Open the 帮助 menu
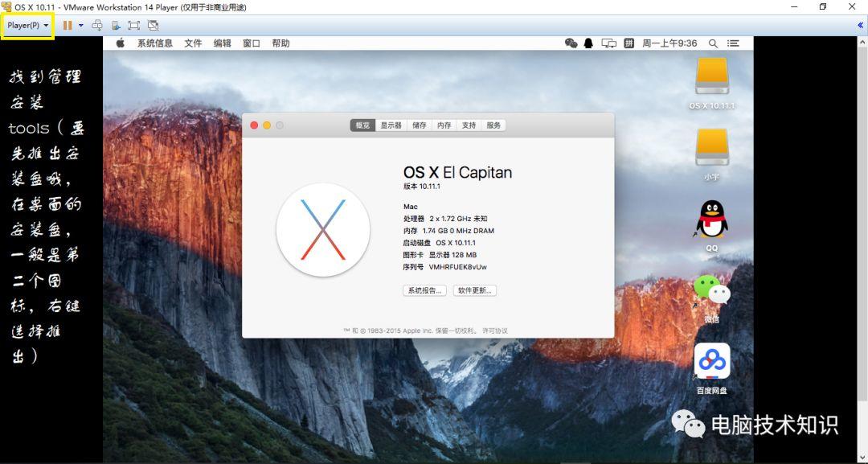Screen dimensions: 868x464 (x=280, y=43)
